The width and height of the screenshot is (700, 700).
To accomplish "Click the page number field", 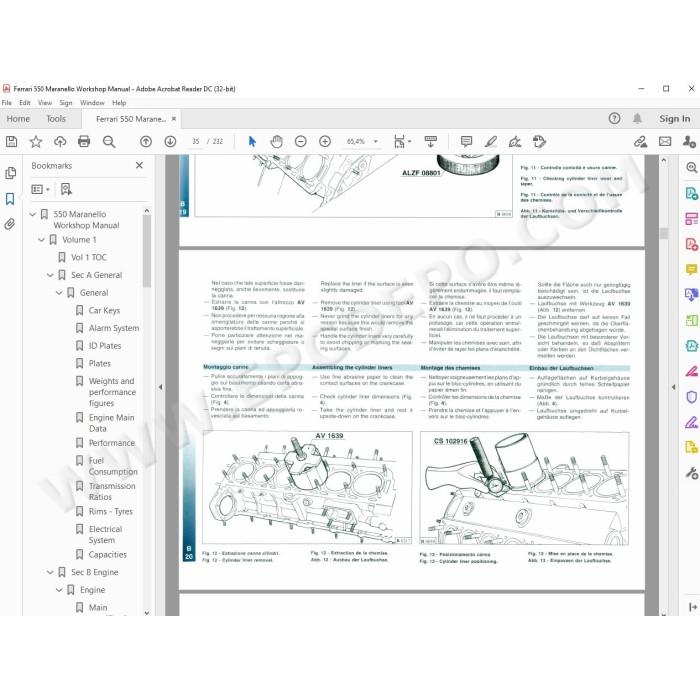I will [x=196, y=142].
